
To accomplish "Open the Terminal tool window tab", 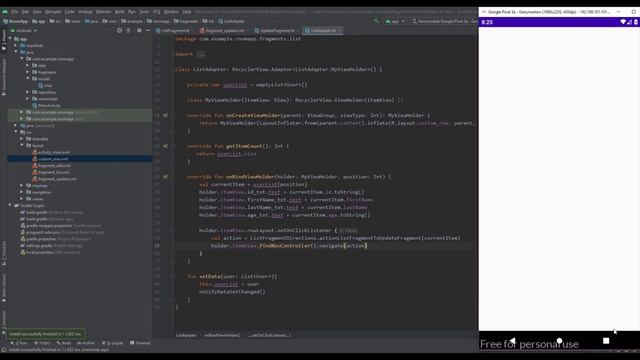I will (140, 343).
